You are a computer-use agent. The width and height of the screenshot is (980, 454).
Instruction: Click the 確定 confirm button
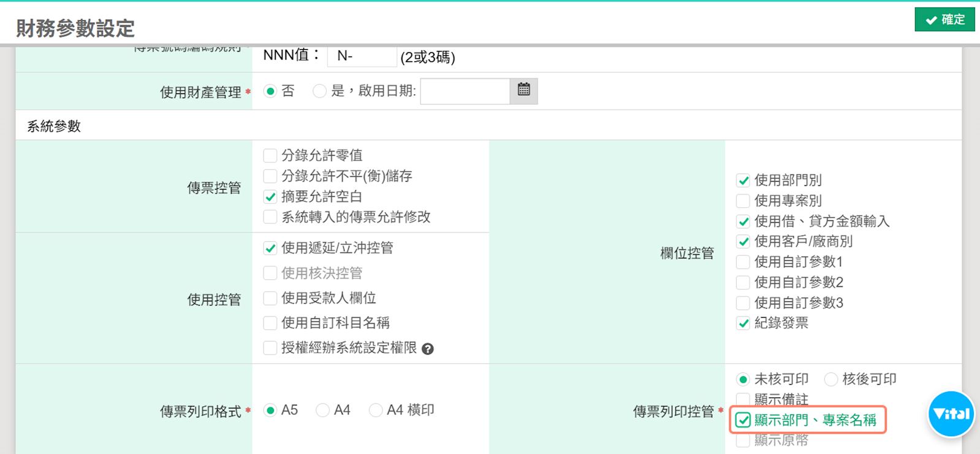click(x=944, y=20)
